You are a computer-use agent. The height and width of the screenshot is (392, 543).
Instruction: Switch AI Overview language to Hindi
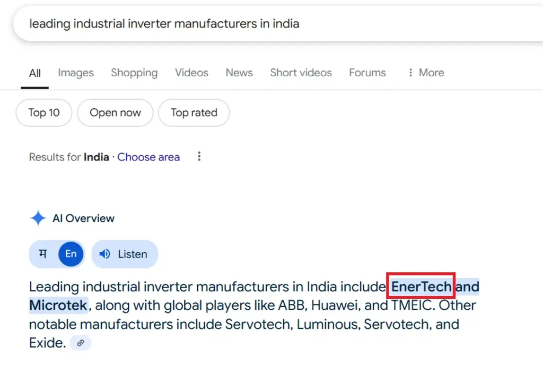42,254
